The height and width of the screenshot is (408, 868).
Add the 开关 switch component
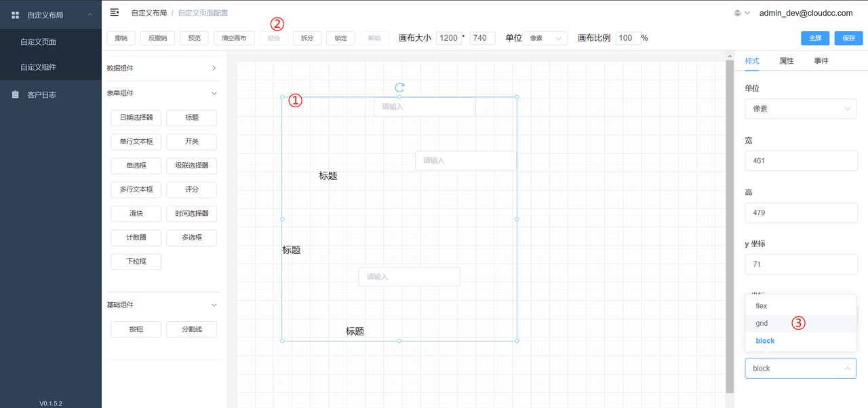coord(191,142)
